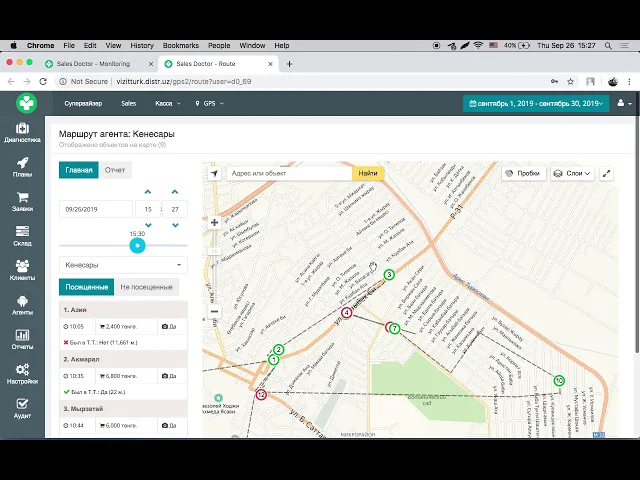
Task: Expand the map to fullscreen
Action: click(x=607, y=173)
